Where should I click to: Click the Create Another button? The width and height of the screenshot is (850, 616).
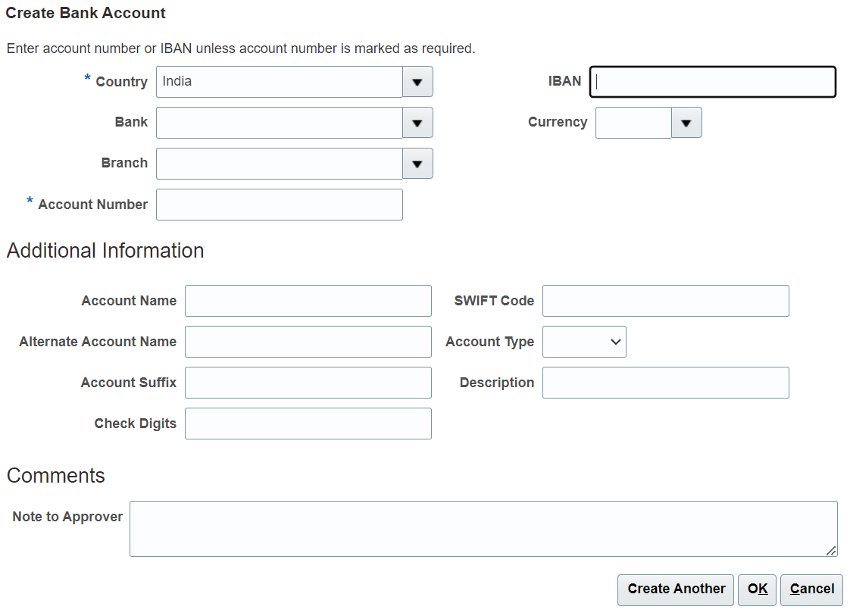[x=675, y=589]
